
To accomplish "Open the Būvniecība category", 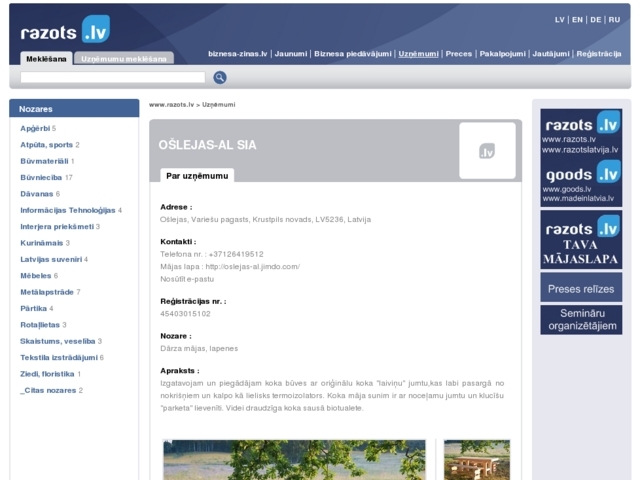I will [41, 177].
